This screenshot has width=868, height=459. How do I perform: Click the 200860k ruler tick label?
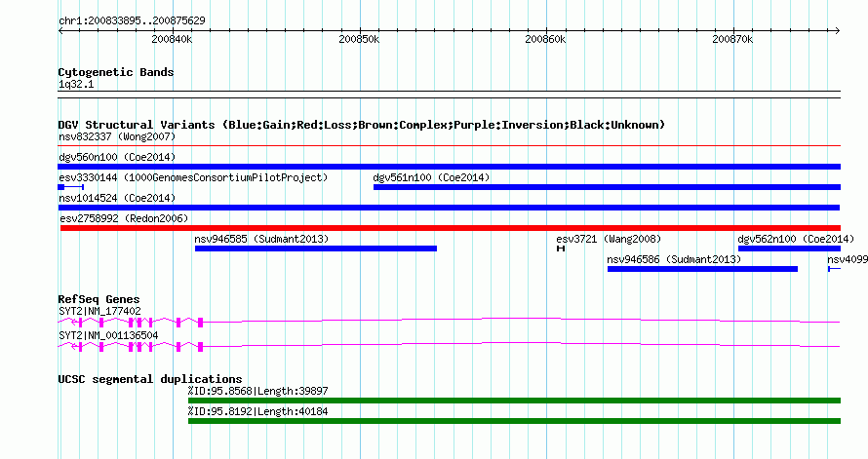(x=546, y=39)
